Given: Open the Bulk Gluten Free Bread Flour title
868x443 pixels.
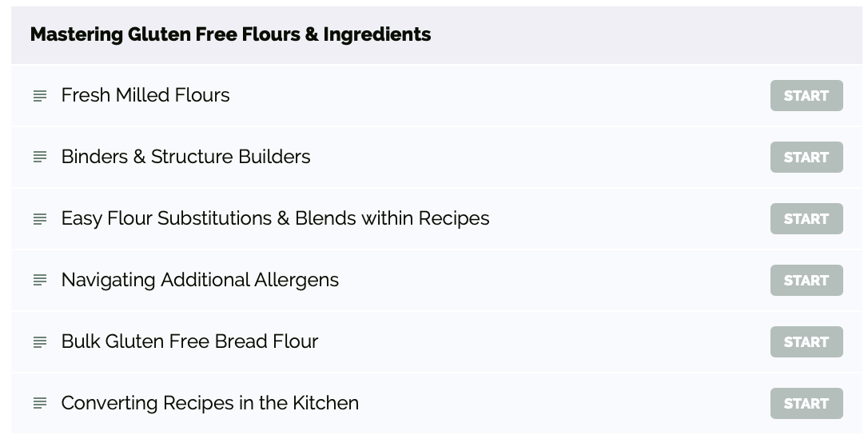Looking at the screenshot, I should coord(189,341).
